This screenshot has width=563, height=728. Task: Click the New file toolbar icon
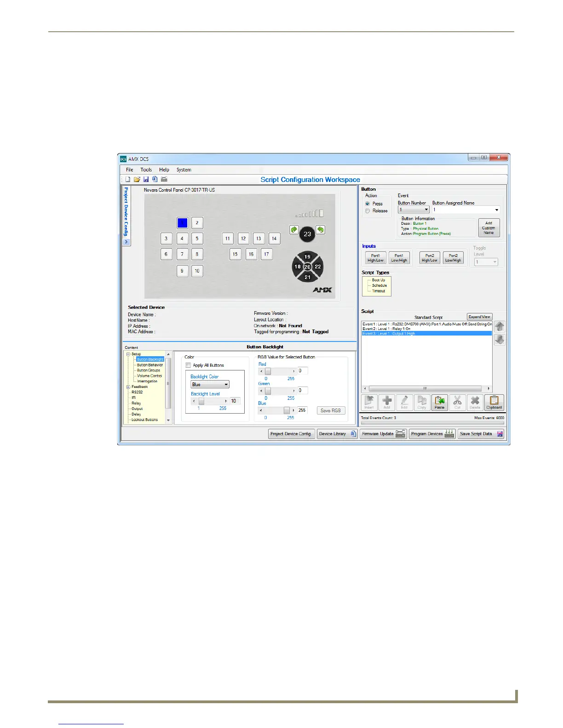pyautogui.click(x=128, y=179)
